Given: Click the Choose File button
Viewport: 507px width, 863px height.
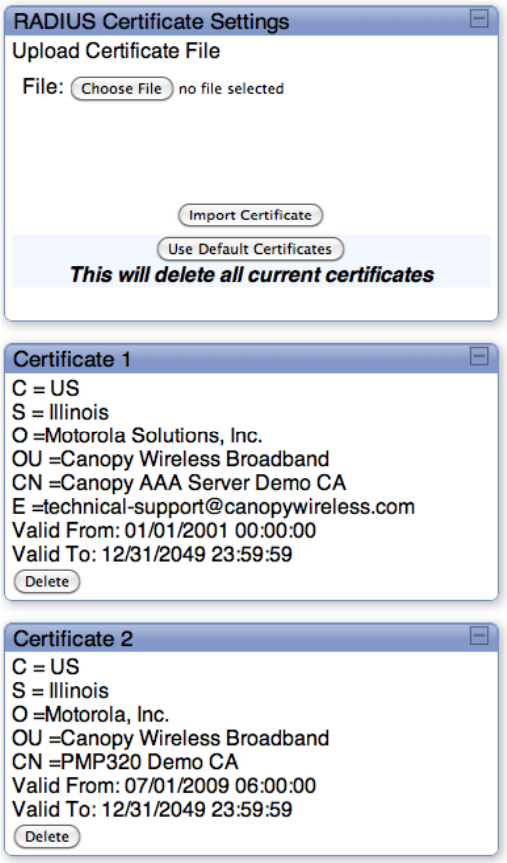Looking at the screenshot, I should coord(122,89).
